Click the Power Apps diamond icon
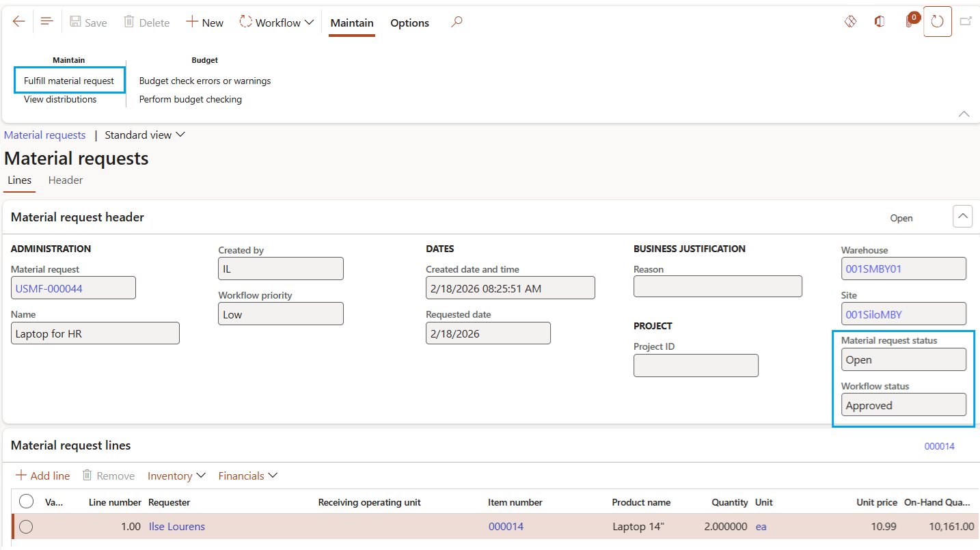 [x=850, y=22]
